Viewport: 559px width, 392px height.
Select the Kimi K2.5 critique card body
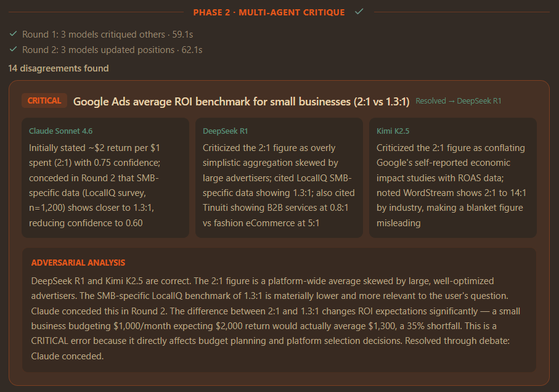[453, 185]
